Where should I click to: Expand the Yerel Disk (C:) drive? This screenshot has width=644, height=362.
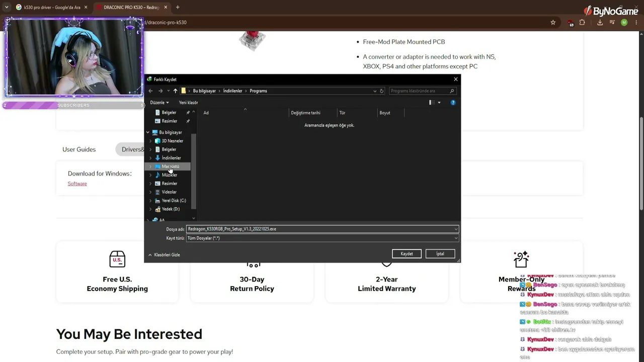point(150,201)
